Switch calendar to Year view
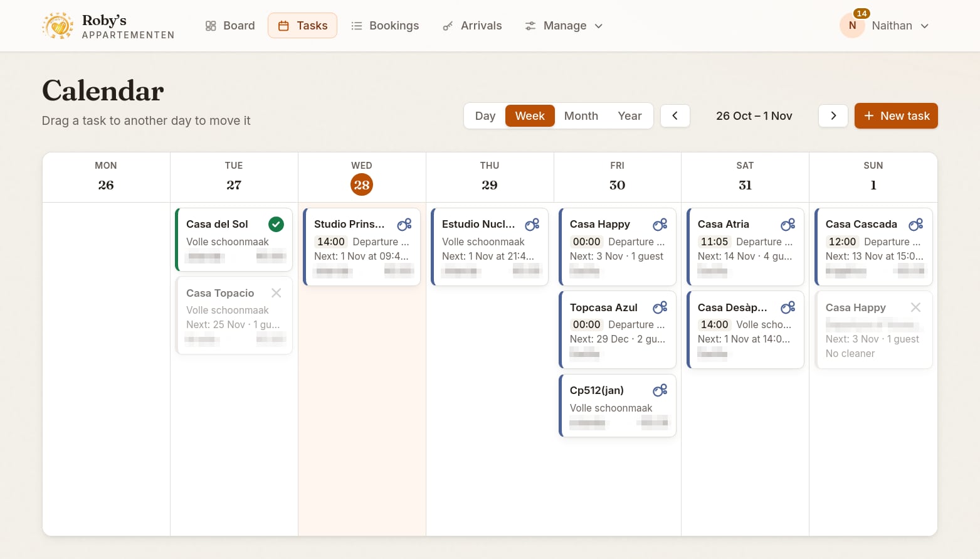This screenshot has height=559, width=980. [630, 116]
